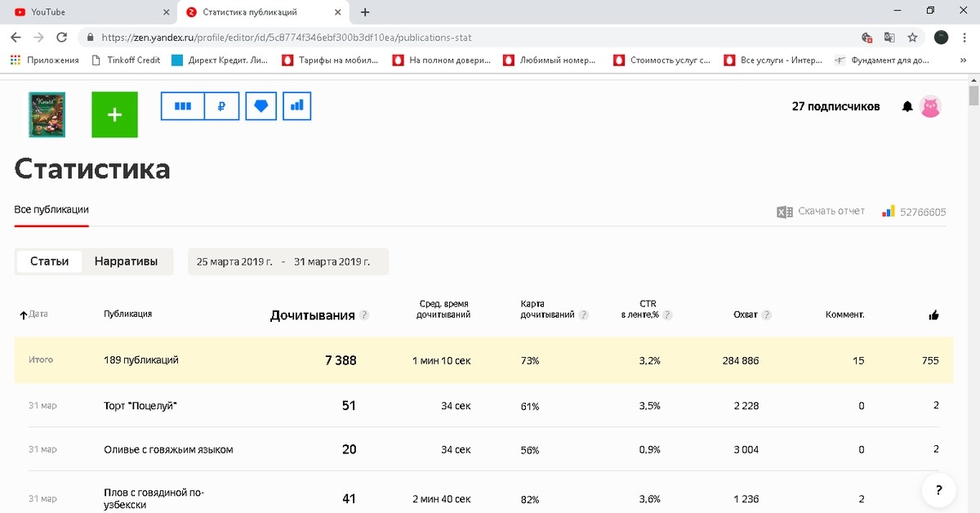980x513 pixels.
Task: Select the Все публикации tab
Action: point(51,210)
